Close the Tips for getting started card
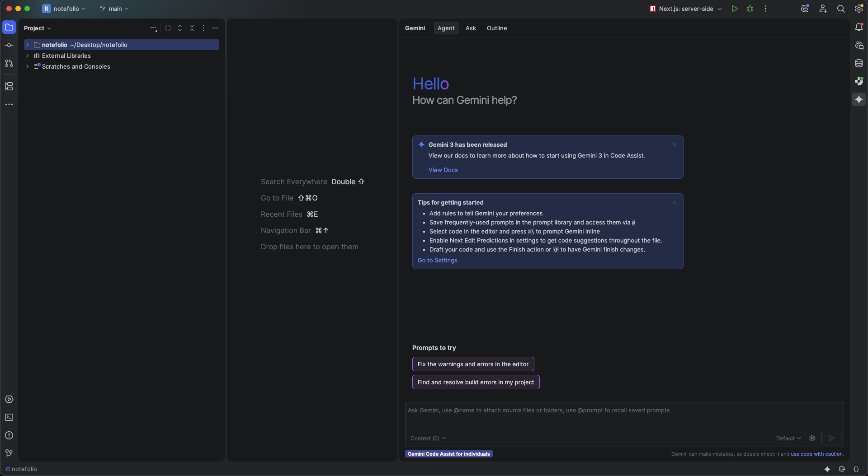868x476 pixels. (675, 202)
